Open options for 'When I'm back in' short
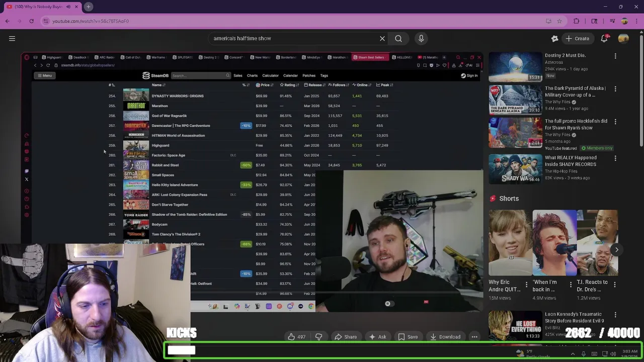Viewport: 644px width, 362px height. [571, 285]
